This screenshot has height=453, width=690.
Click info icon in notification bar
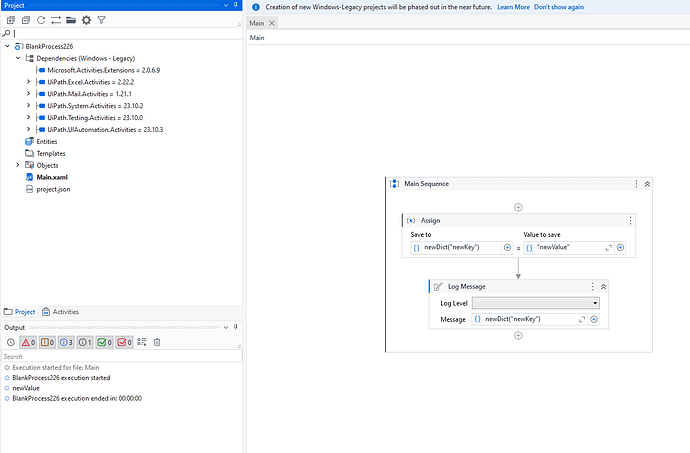(256, 7)
